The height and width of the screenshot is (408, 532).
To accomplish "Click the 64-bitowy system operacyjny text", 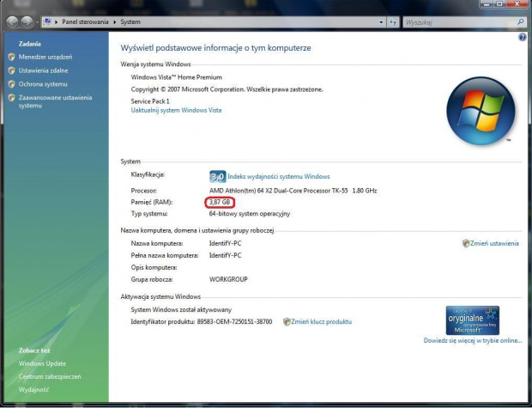I will click(x=250, y=214).
